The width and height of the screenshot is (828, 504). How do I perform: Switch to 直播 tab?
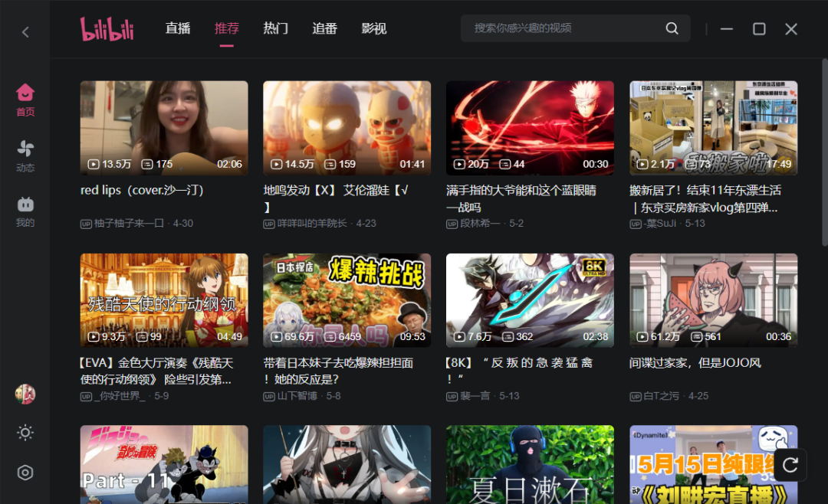pyautogui.click(x=177, y=28)
